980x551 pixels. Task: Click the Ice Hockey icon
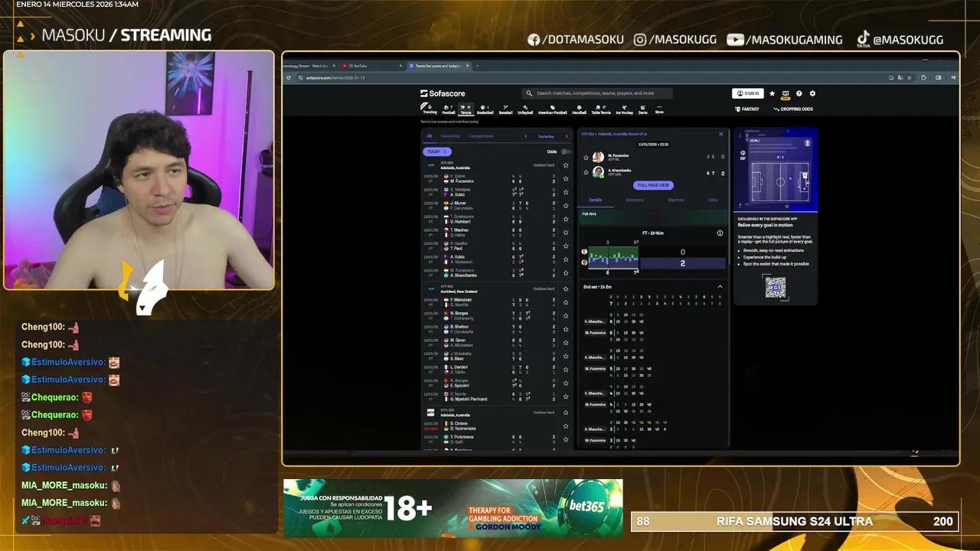[623, 109]
